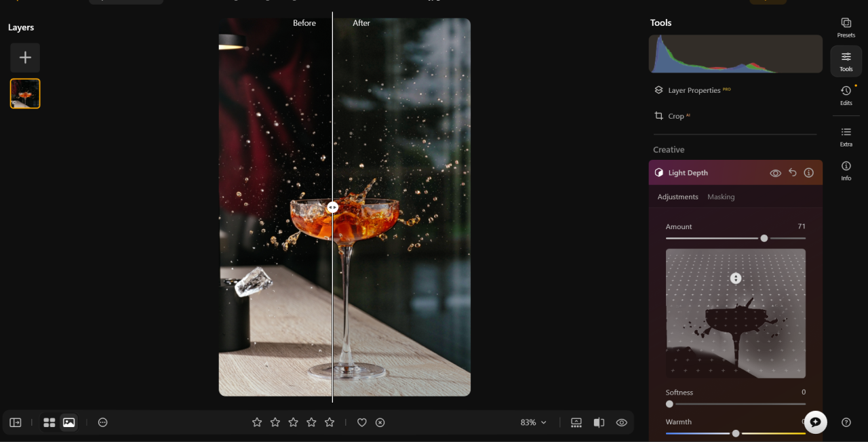Screen dimensions: 868x442
Task: Open the Info panel
Action: point(846,170)
